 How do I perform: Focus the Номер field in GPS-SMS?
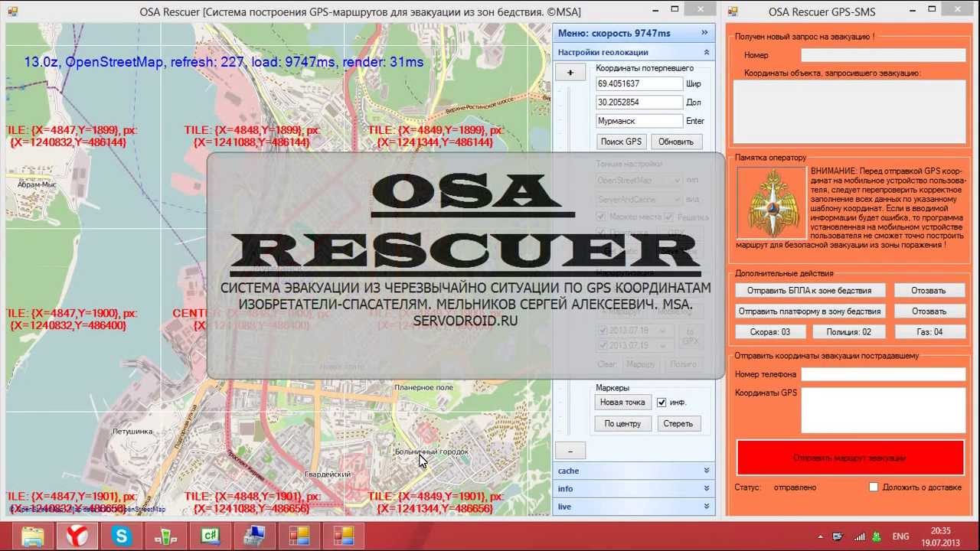click(884, 55)
